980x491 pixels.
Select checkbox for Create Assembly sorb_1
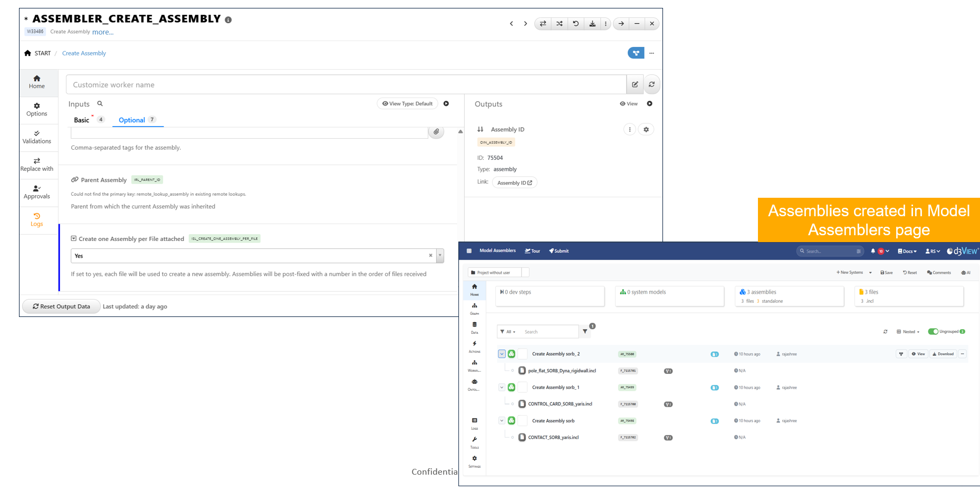pyautogui.click(x=523, y=388)
